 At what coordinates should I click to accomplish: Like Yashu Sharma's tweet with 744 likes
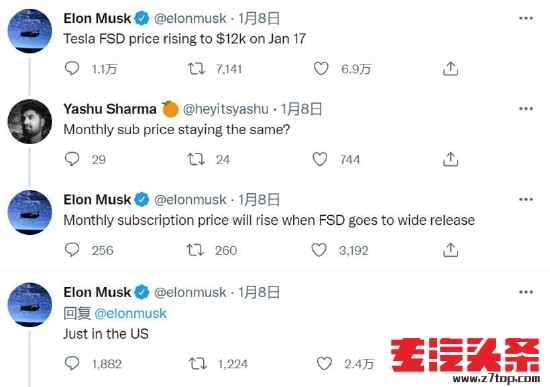click(320, 159)
